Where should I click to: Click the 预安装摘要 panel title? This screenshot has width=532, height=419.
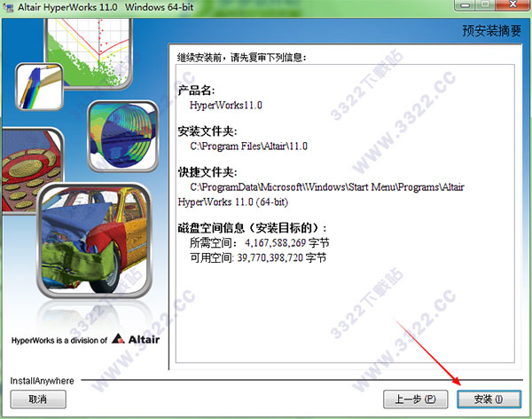click(491, 31)
